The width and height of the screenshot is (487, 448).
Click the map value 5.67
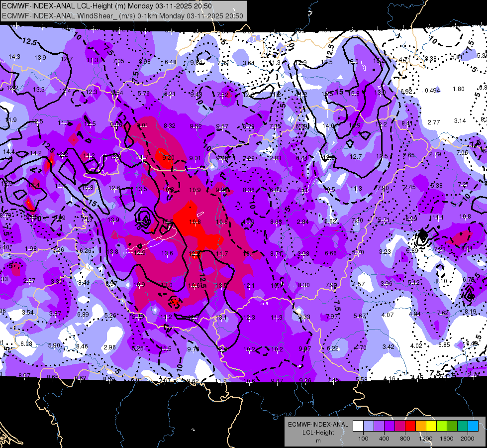360,316
